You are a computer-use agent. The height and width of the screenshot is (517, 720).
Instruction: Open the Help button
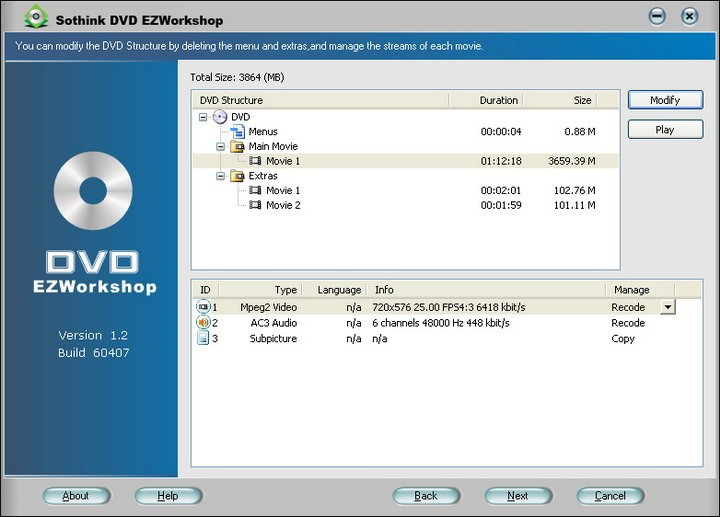[168, 496]
